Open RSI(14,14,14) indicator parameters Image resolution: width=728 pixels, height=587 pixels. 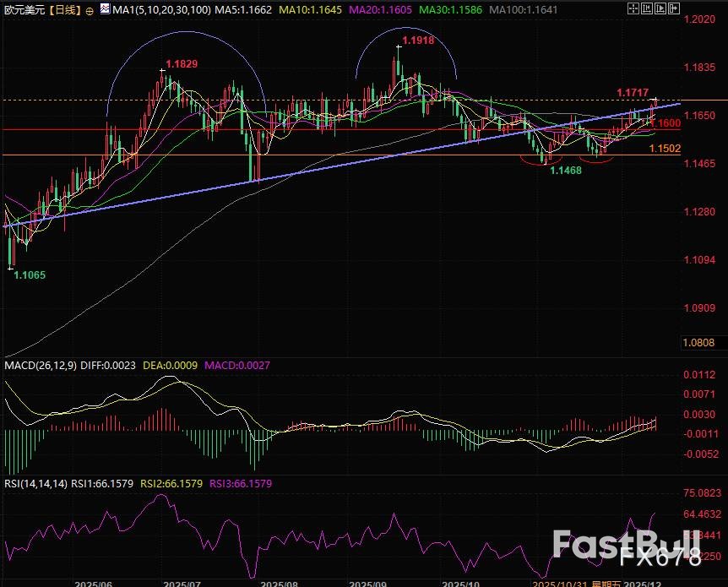34,484
